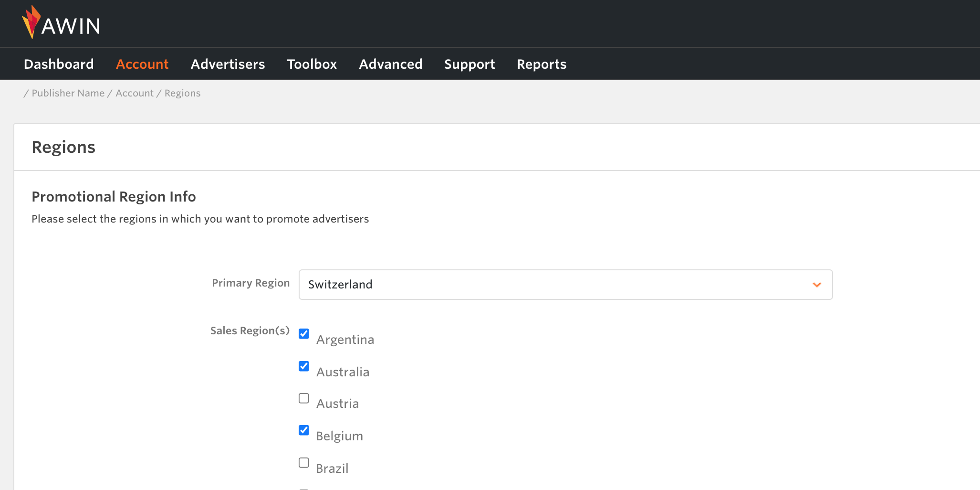Open the Support section
Screen dimensions: 980x490
pos(469,64)
